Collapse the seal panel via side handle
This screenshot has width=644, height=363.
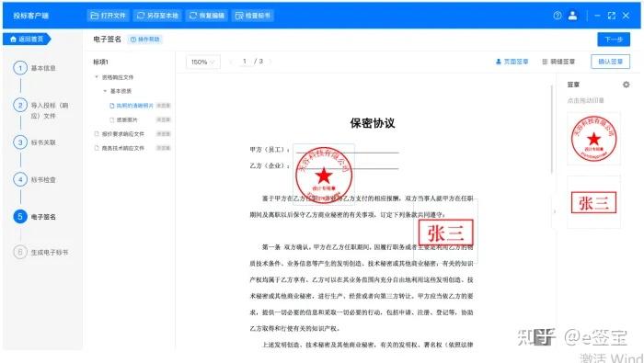coord(555,212)
